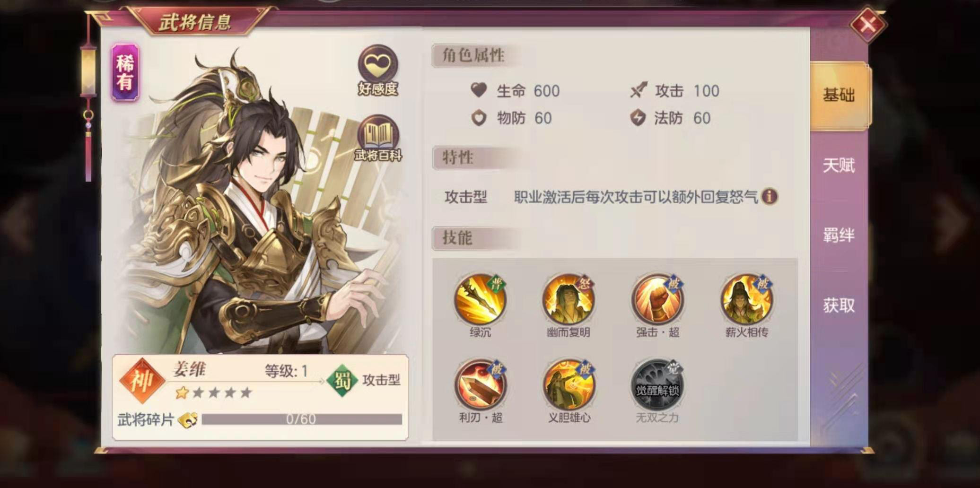Click the 蜀 faction badge

pyautogui.click(x=342, y=380)
